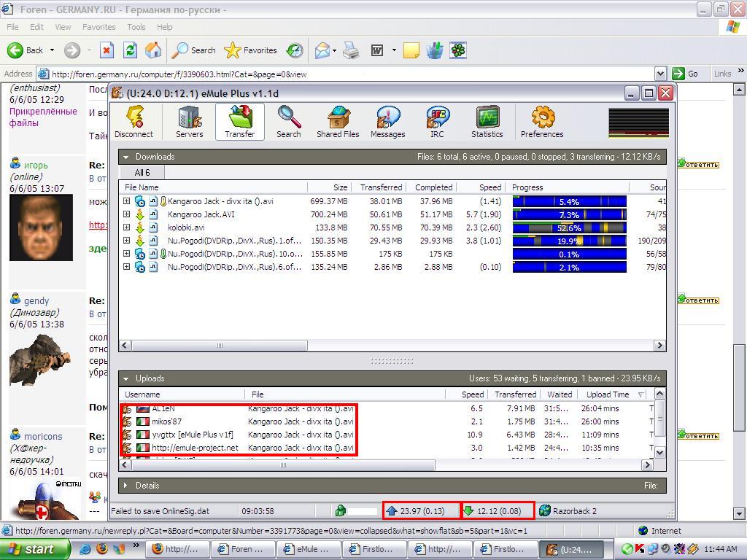Screen dimensions: 747x560
Task: Click the browser Back button
Action: (x=26, y=50)
